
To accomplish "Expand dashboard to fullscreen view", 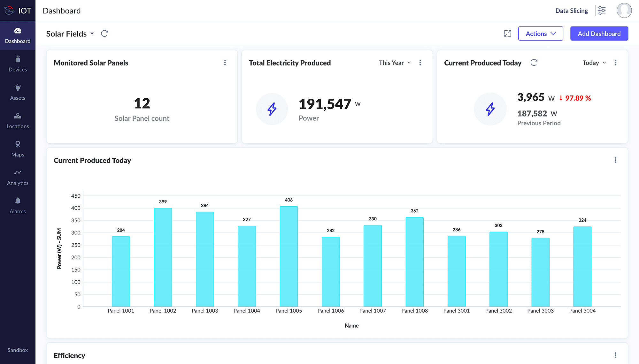I will coord(507,34).
